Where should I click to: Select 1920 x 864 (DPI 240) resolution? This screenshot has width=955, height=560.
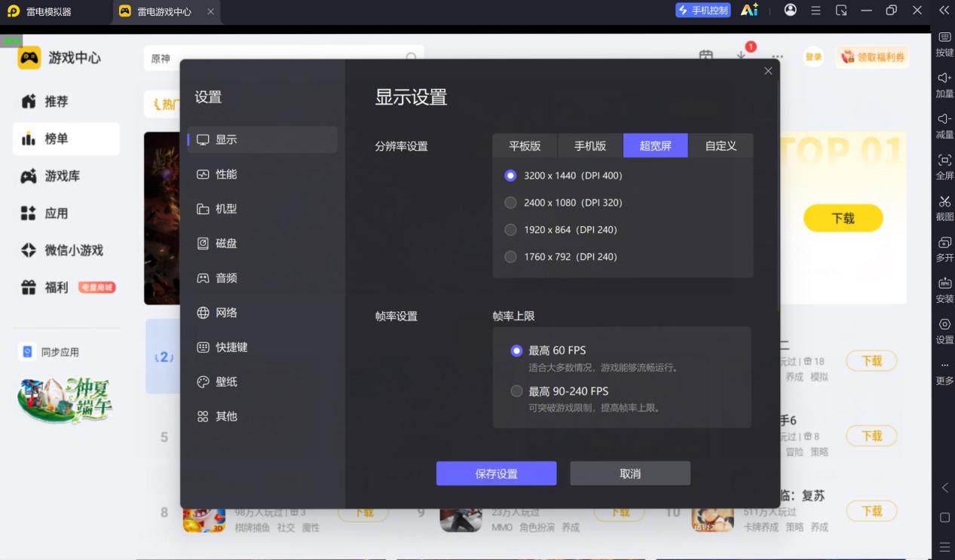point(560,230)
